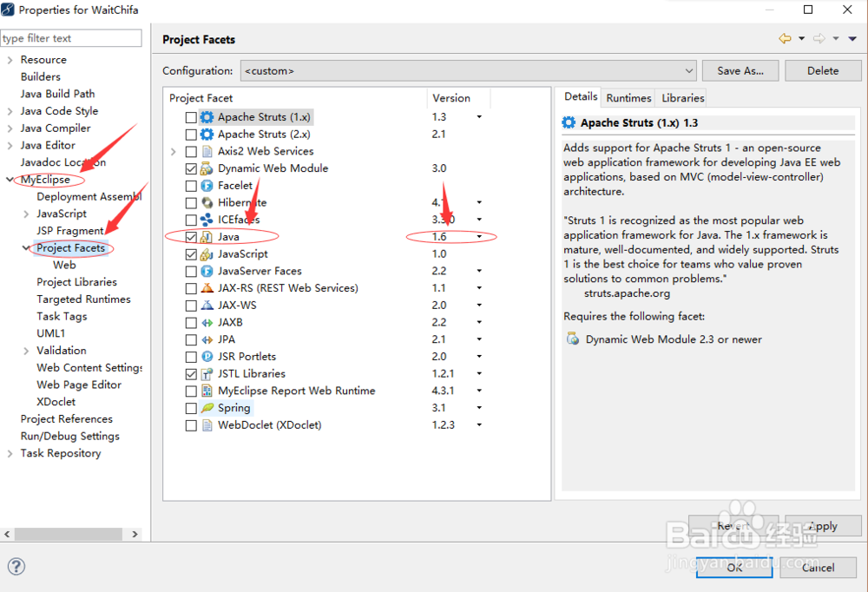Enable the Apache Struts (1.x) checkbox
The height and width of the screenshot is (592, 868).
pos(191,117)
